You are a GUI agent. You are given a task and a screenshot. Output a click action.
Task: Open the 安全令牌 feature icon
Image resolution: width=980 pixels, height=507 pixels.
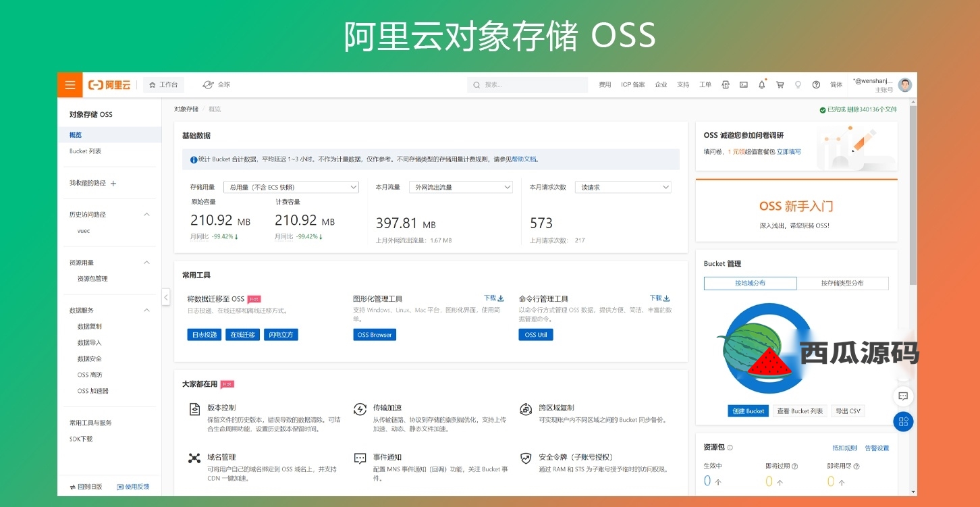pos(526,458)
